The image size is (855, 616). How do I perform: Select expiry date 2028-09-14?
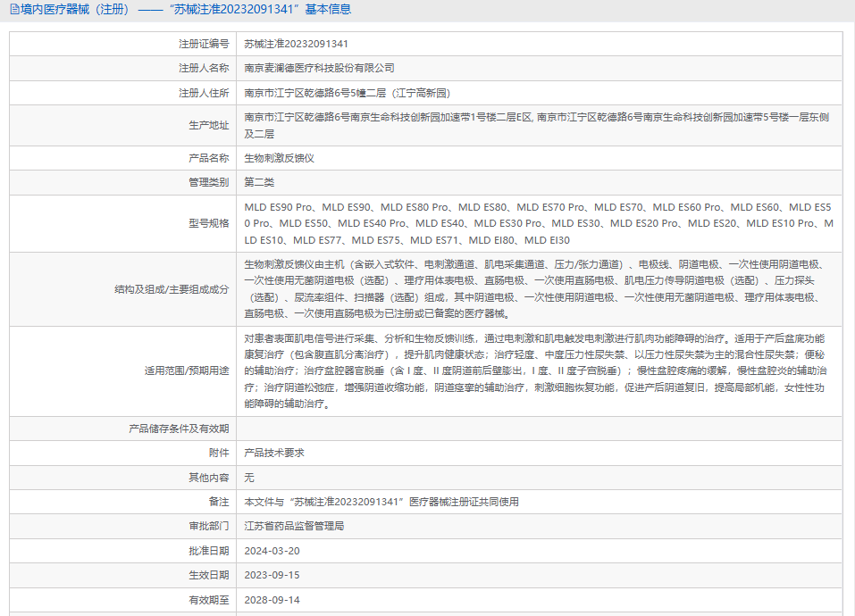pyautogui.click(x=272, y=600)
